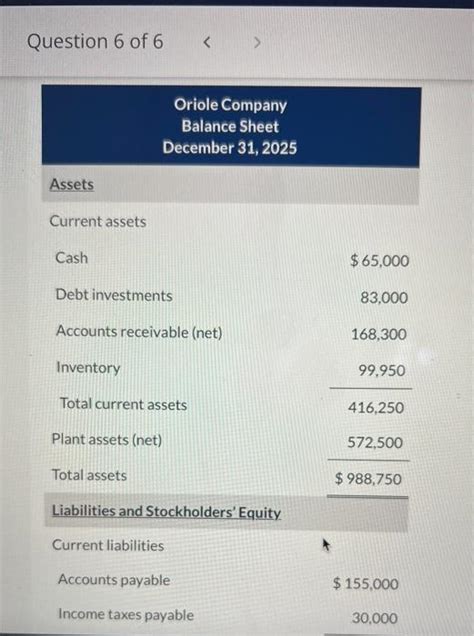Select the Oriole Company title
This screenshot has width=474, height=636.
pos(230,105)
